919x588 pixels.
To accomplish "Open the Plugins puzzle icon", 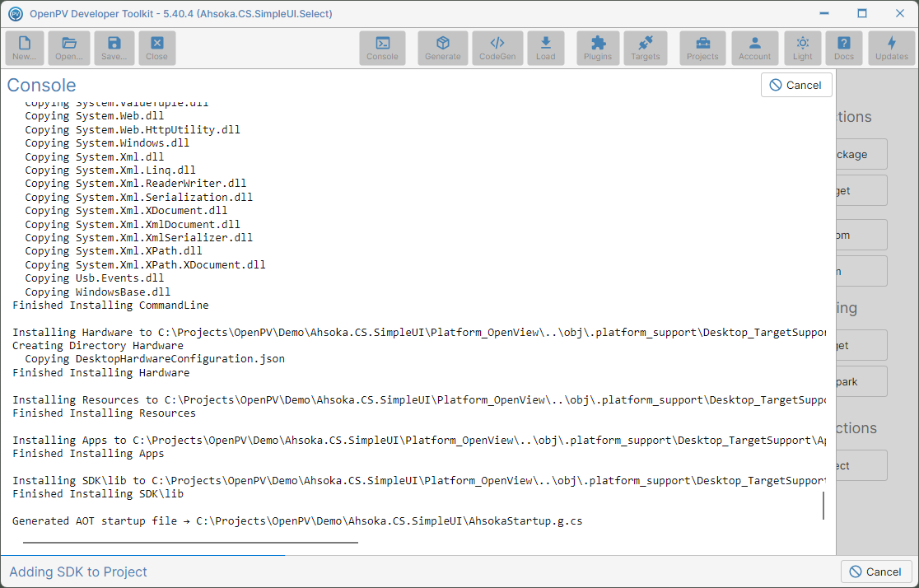I will [597, 48].
